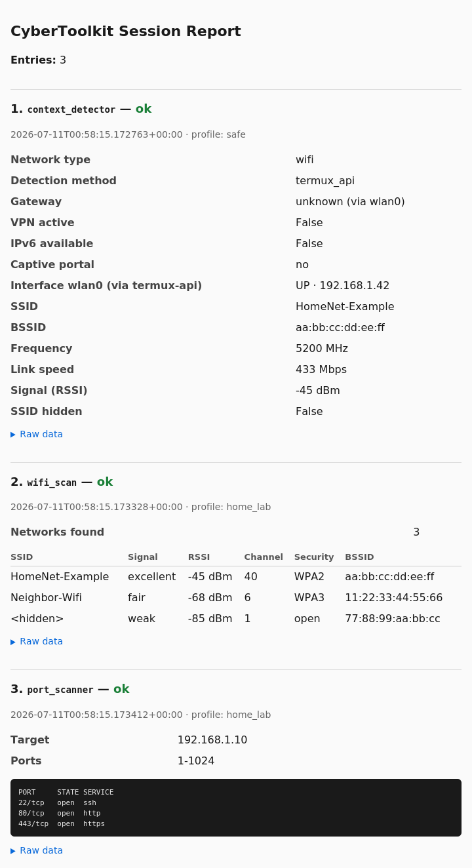This screenshot has height=868, width=472.
Task: Click the port scan output code block
Action: [236, 808]
